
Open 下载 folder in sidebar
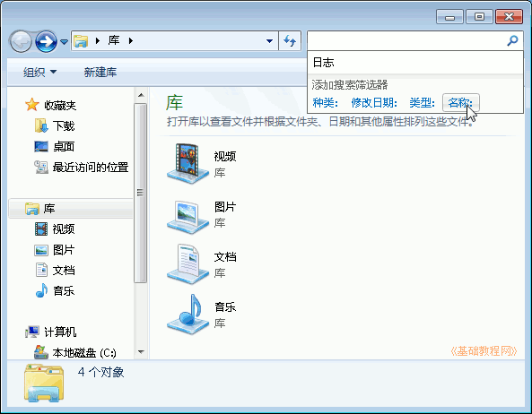(x=64, y=125)
